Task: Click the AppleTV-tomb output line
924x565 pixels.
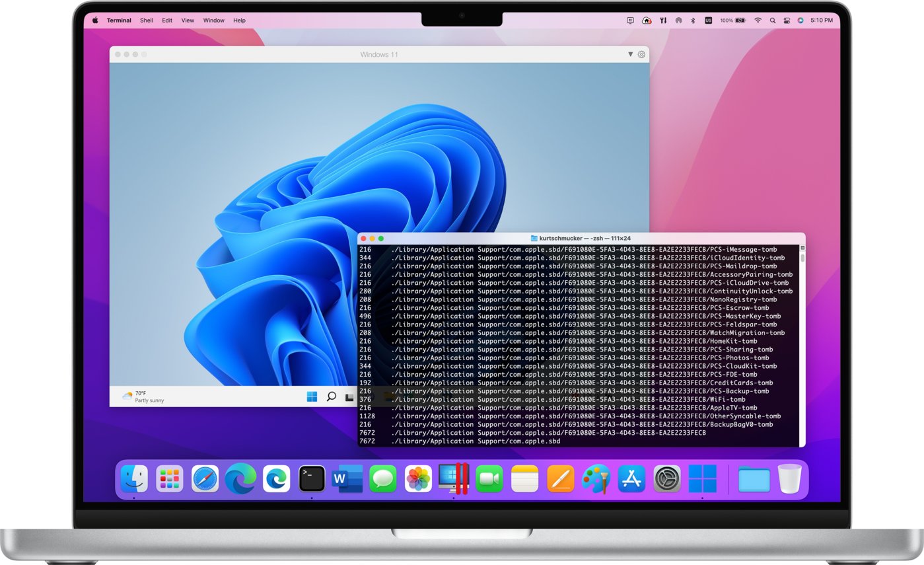Action: (558, 408)
